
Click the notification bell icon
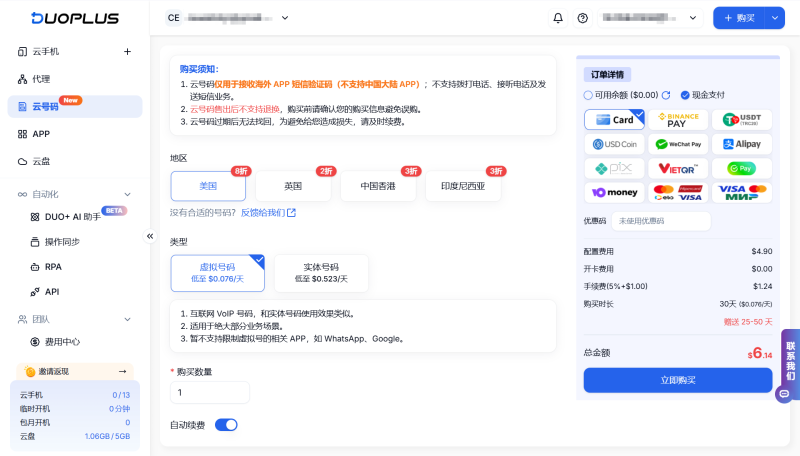tap(558, 18)
